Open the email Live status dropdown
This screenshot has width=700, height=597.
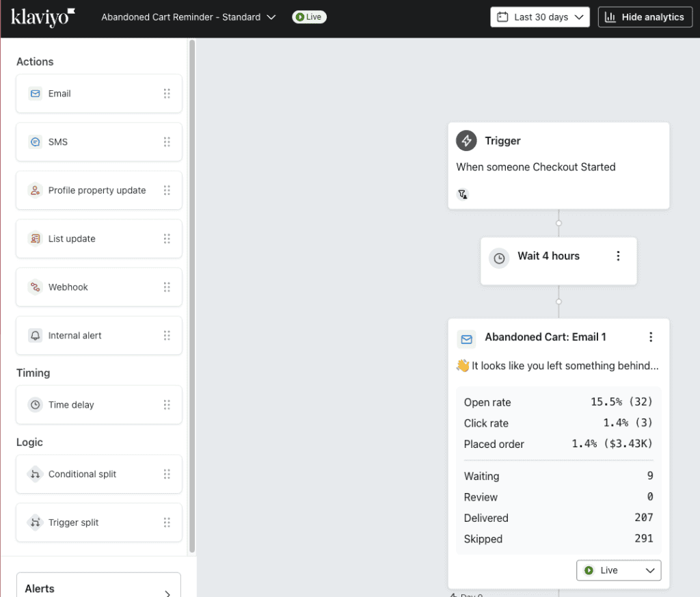click(x=619, y=570)
